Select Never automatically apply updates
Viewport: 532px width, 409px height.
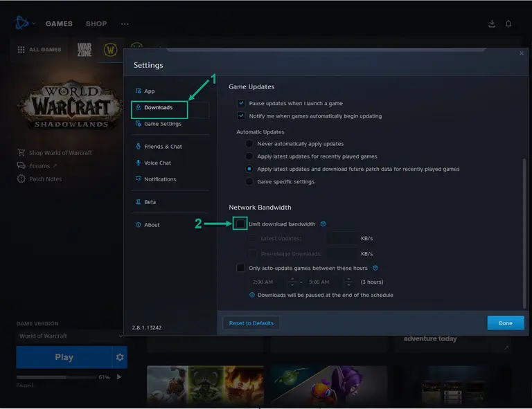coord(249,144)
